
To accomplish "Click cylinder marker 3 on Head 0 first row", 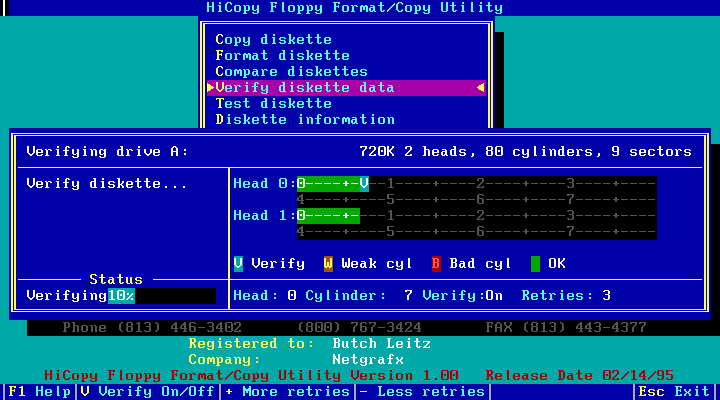I will pos(571,184).
